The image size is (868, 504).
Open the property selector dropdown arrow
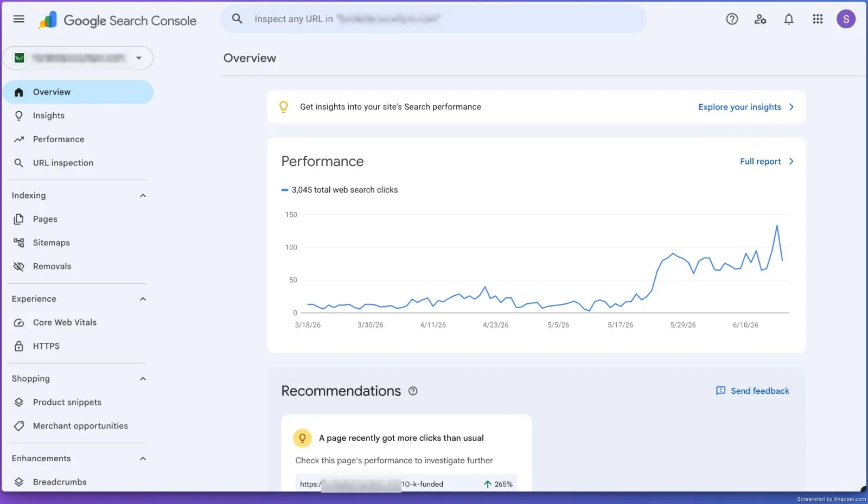(139, 58)
